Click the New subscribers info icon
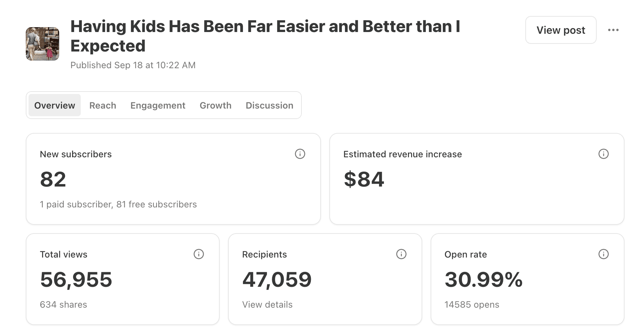The width and height of the screenshot is (644, 332). coord(300,154)
